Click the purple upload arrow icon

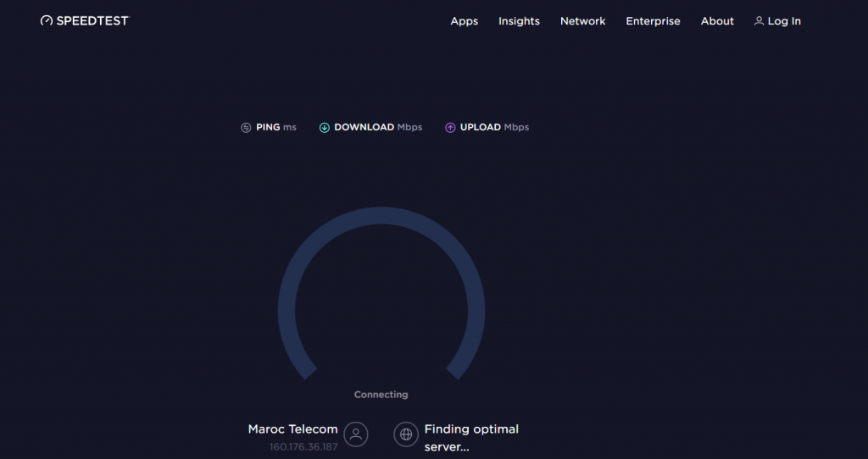450,128
